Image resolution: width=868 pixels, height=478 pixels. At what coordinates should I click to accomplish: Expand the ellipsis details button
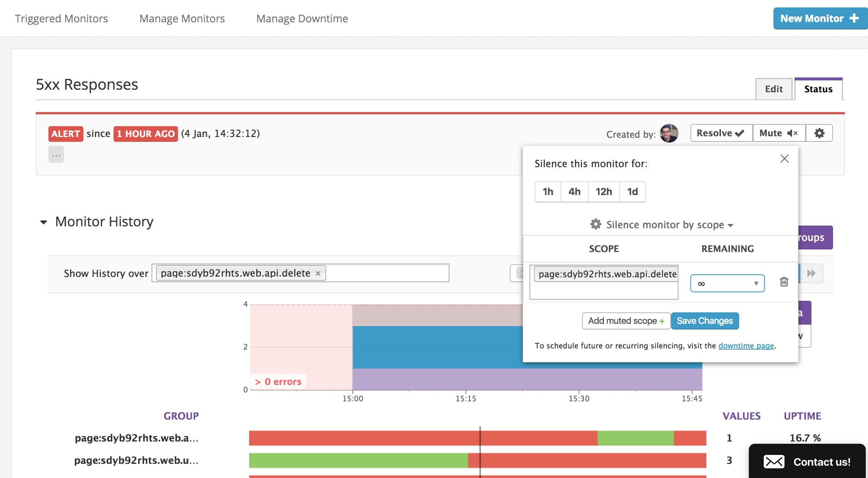56,154
